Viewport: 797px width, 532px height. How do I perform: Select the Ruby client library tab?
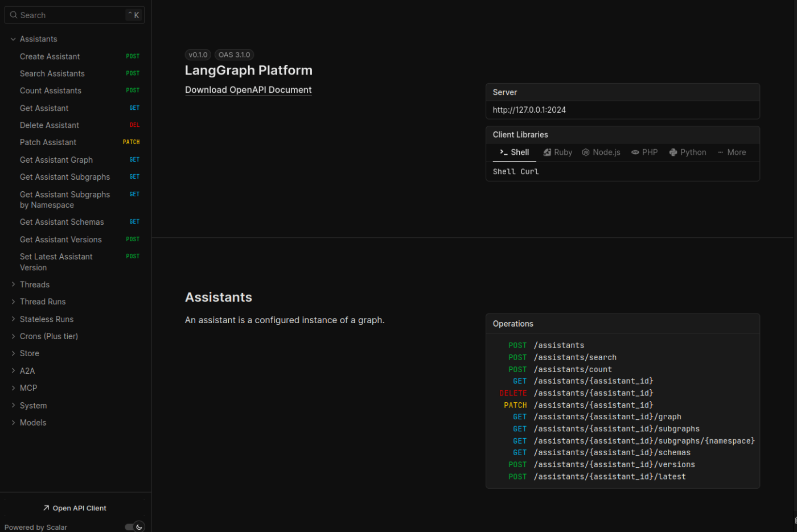[x=558, y=152]
